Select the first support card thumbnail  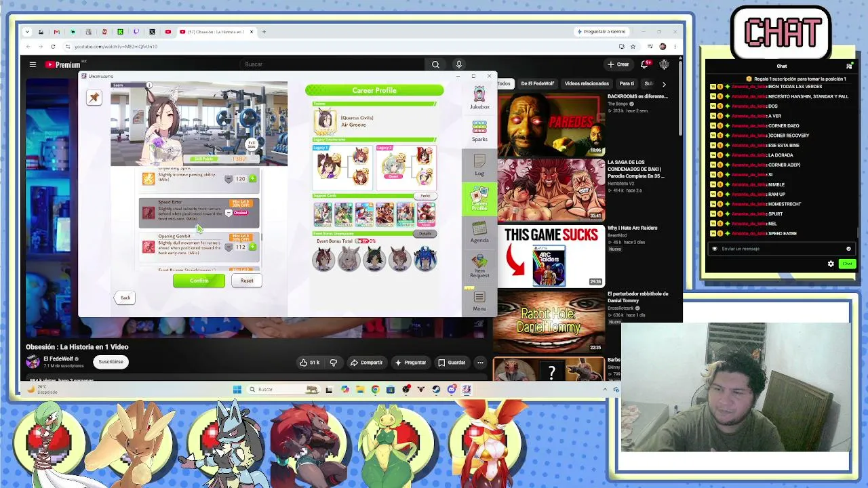coord(323,214)
